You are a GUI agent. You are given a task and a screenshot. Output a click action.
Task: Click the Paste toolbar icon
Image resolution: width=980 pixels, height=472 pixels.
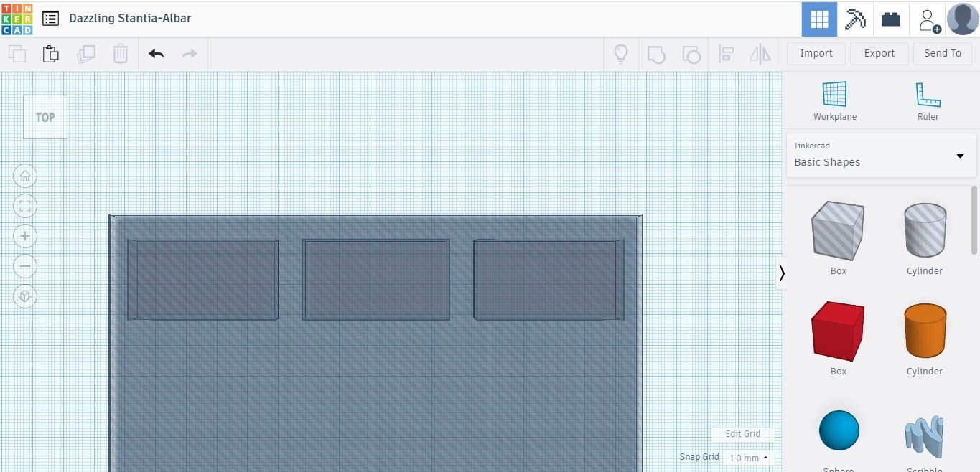click(50, 54)
